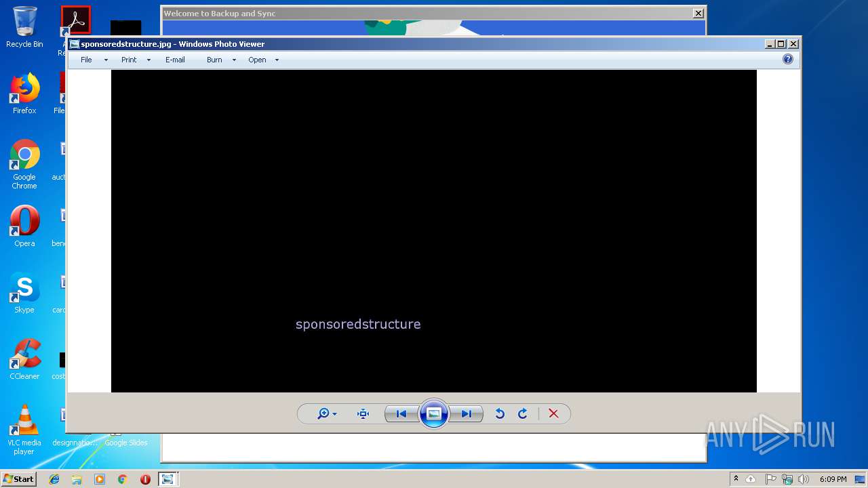Expand the Open menu

click(257, 60)
